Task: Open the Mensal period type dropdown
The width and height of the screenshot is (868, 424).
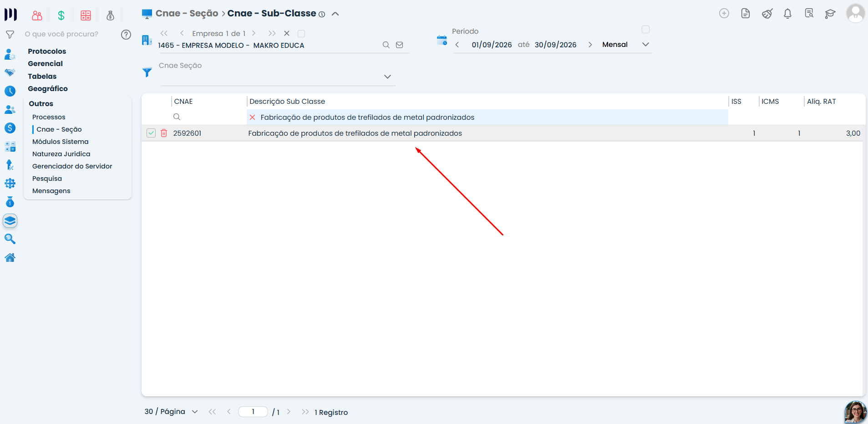Action: [x=645, y=45]
